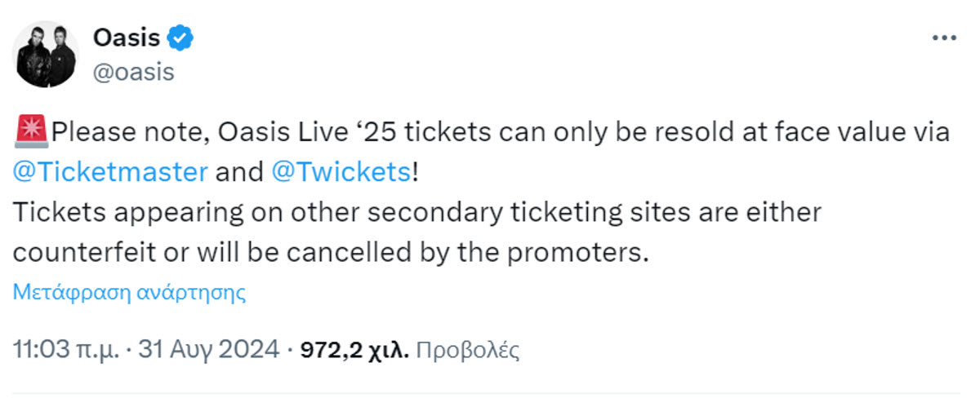The image size is (980, 416).
Task: Open the 11:03 π.μ. timestamp link
Action: click(x=65, y=350)
